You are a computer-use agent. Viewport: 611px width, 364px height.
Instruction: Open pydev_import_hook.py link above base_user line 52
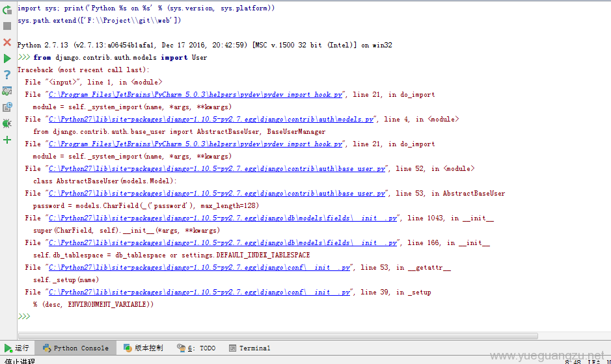click(x=196, y=144)
